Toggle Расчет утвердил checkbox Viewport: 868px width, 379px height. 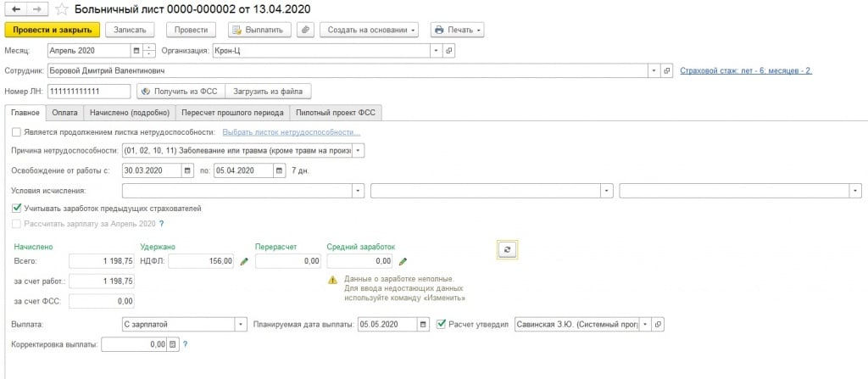[441, 325]
